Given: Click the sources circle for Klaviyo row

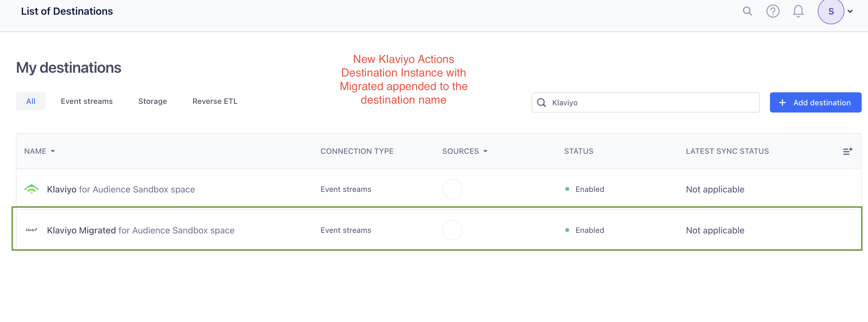Looking at the screenshot, I should 452,189.
